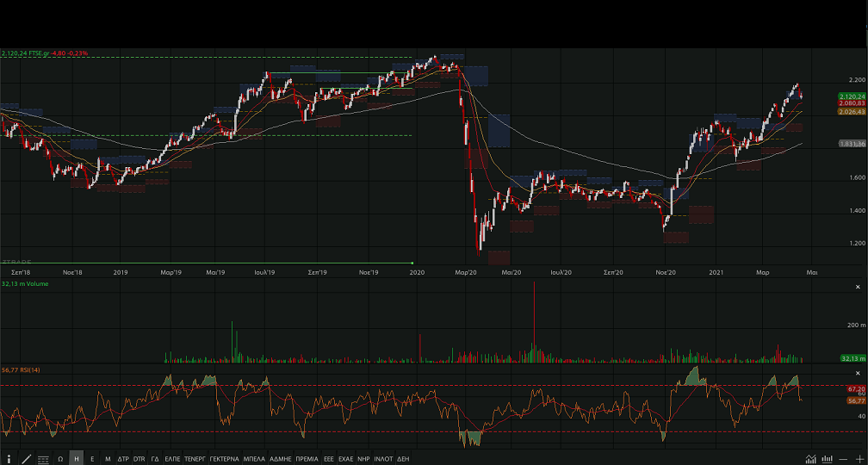Load the ΑΔΜΗΕ symbol chart
Screen dimensions: 868x465
[281, 459]
